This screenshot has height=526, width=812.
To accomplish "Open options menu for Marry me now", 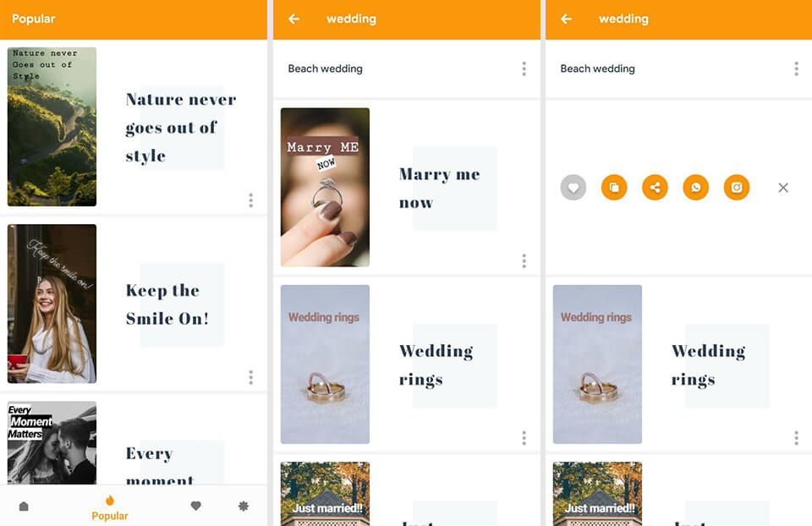I will (524, 261).
